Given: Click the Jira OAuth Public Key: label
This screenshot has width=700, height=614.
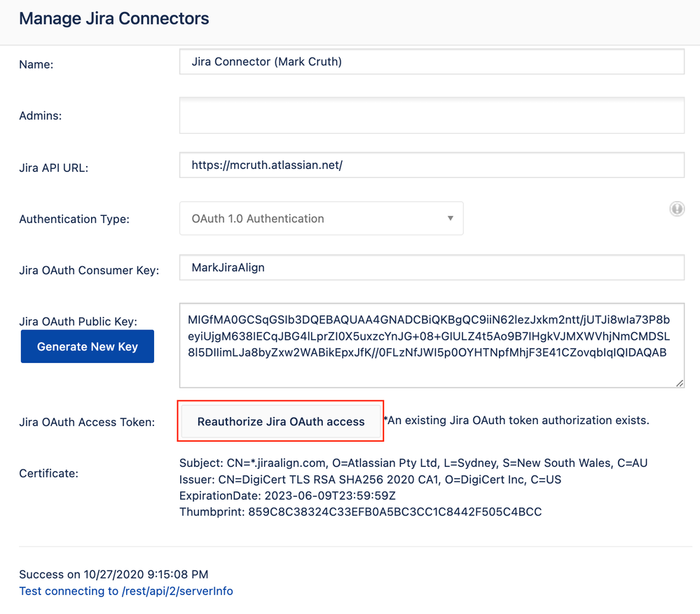Looking at the screenshot, I should [x=78, y=322].
